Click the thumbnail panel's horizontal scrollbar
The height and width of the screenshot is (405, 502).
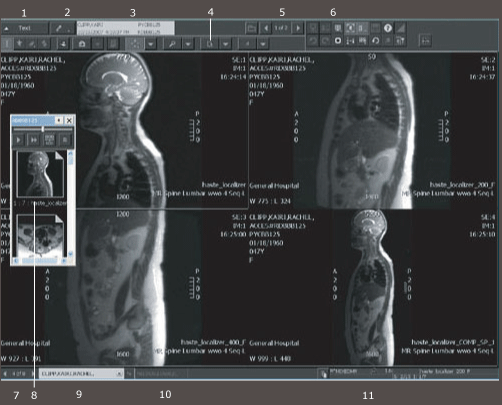click(x=40, y=261)
